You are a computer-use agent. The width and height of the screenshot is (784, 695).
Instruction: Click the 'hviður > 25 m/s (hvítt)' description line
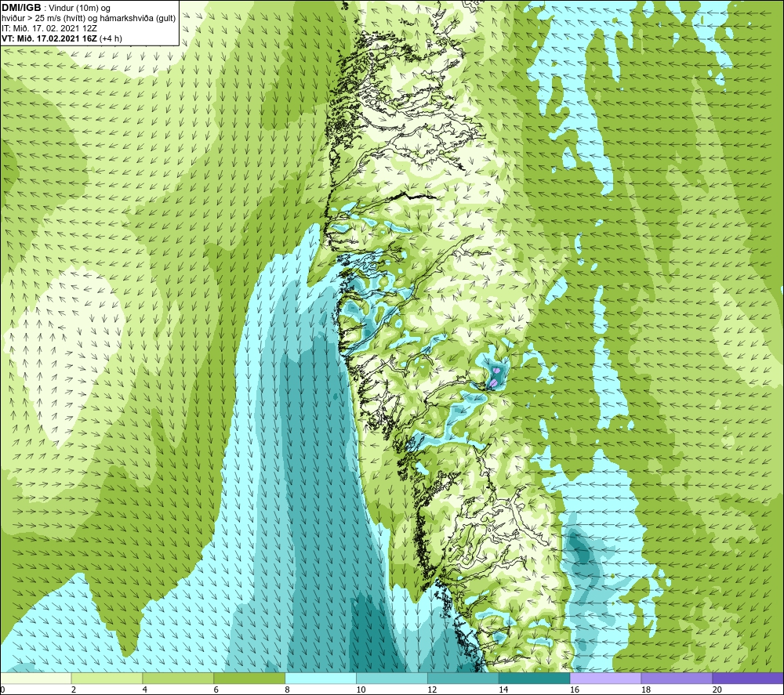pyautogui.click(x=89, y=19)
